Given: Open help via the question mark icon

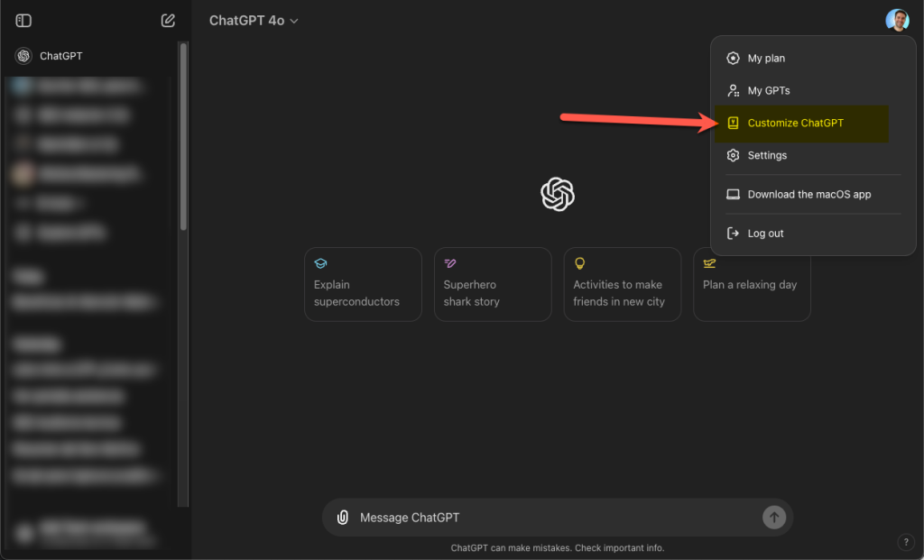Looking at the screenshot, I should pyautogui.click(x=906, y=542).
